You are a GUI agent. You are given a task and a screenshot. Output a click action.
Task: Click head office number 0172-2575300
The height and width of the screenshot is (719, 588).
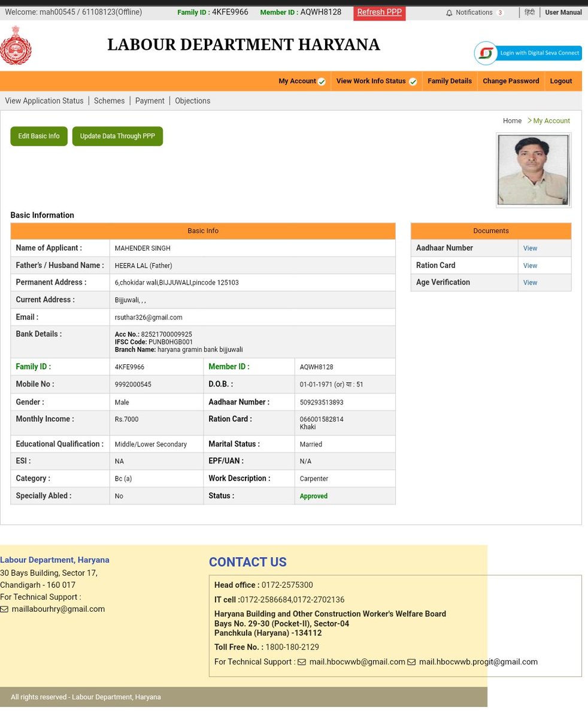[287, 585]
